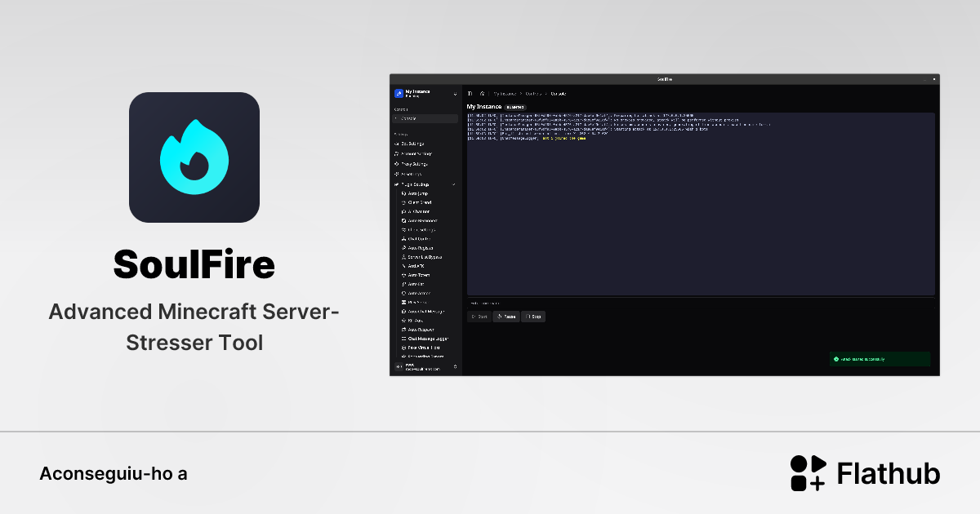Open the Auto Reconnect plugin settings
980x514 pixels.
coord(421,220)
